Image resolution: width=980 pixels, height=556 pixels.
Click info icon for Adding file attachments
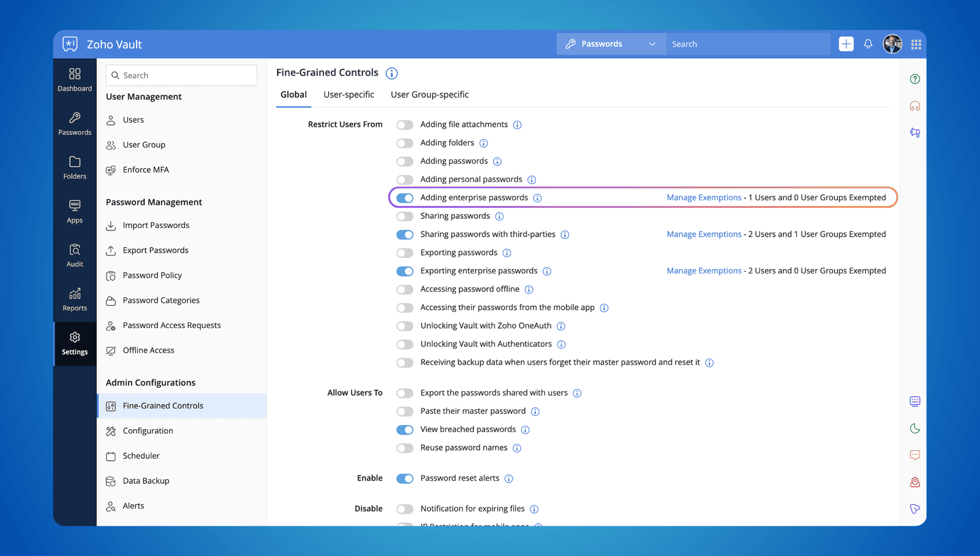coord(518,125)
